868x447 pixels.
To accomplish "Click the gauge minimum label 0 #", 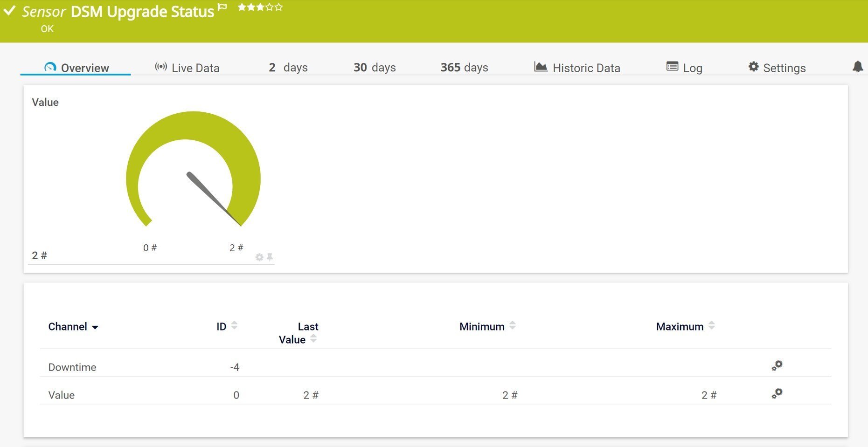I will click(x=150, y=248).
